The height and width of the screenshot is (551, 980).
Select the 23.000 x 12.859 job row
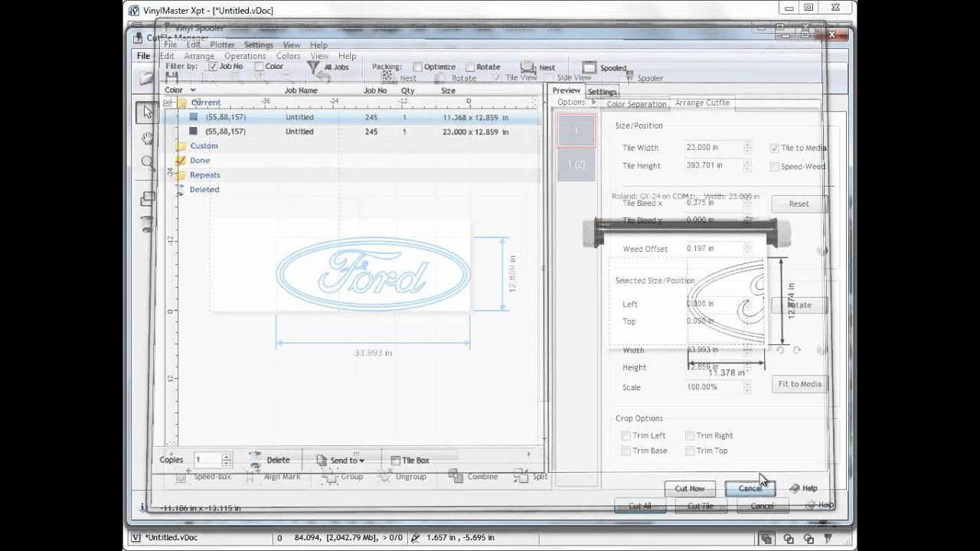pyautogui.click(x=352, y=132)
